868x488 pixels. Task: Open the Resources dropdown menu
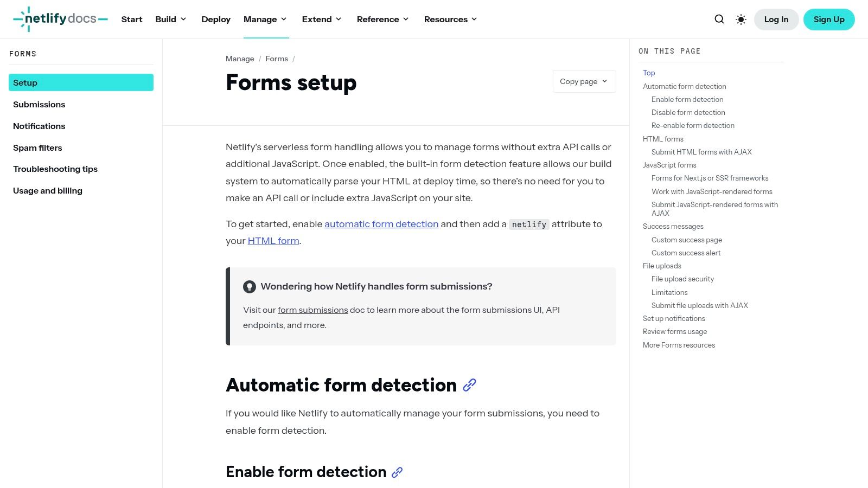point(450,19)
